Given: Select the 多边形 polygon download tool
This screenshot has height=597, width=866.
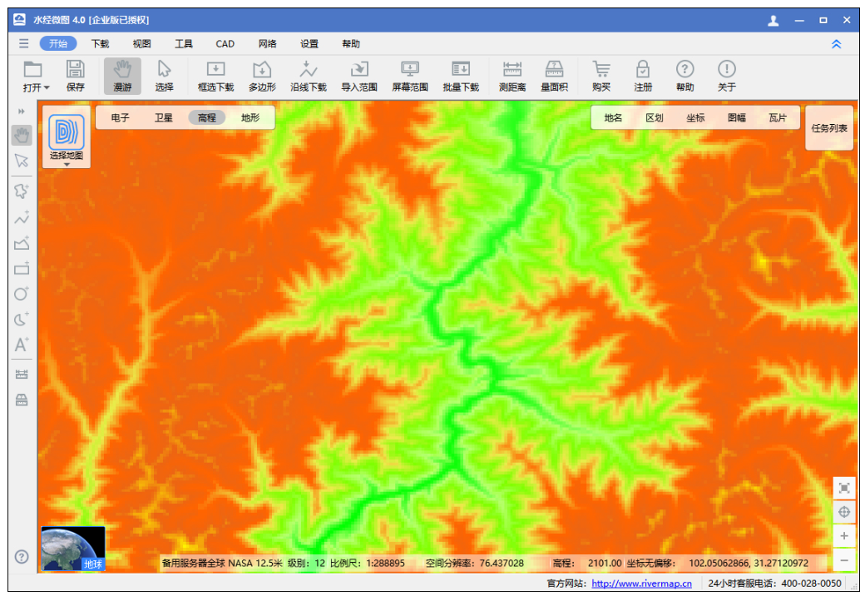Looking at the screenshot, I should (x=262, y=70).
